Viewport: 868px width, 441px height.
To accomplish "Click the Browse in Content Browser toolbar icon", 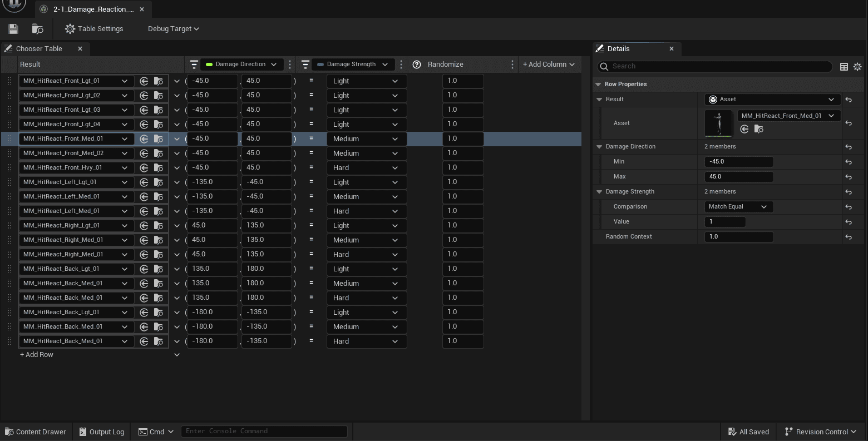I will [x=38, y=29].
